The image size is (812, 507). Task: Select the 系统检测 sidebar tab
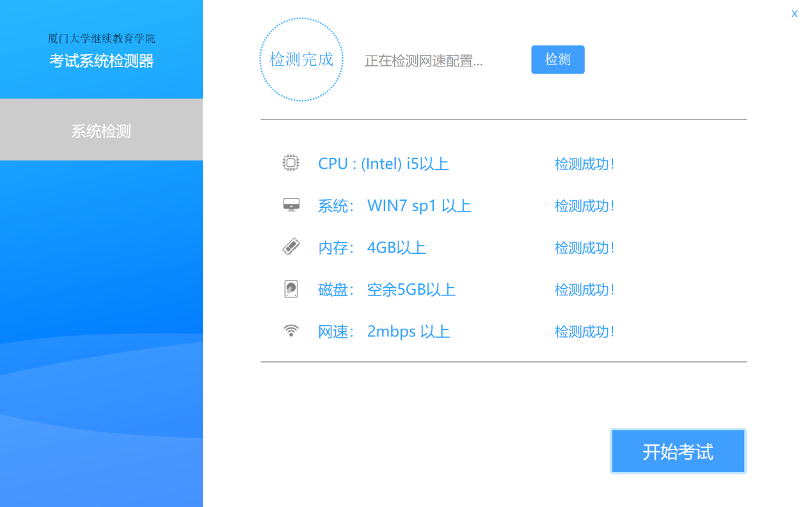(x=101, y=130)
